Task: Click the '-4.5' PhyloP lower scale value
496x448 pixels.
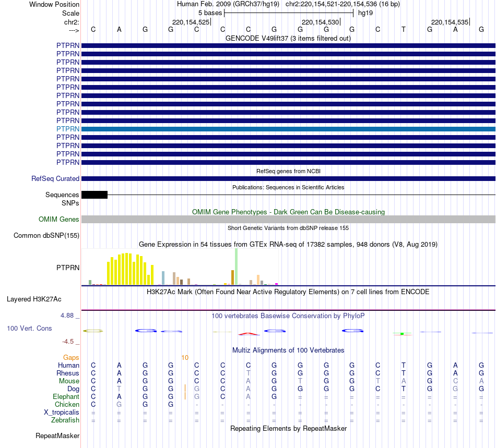Action: [68, 342]
